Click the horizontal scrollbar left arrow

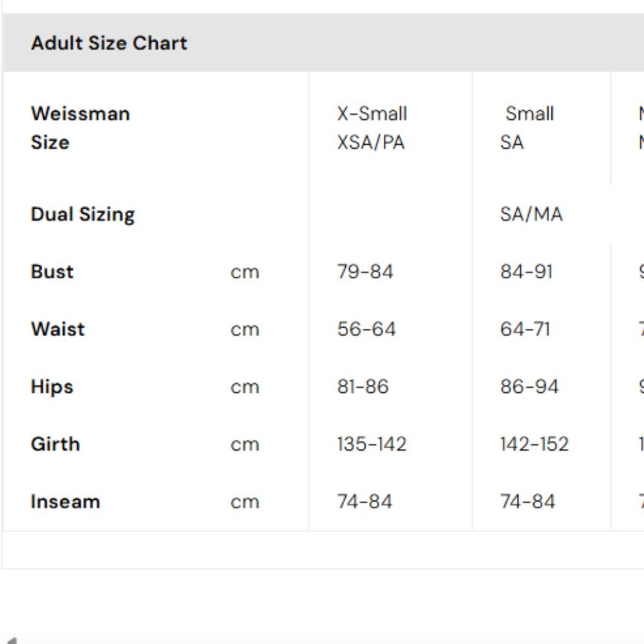[x=9, y=639]
